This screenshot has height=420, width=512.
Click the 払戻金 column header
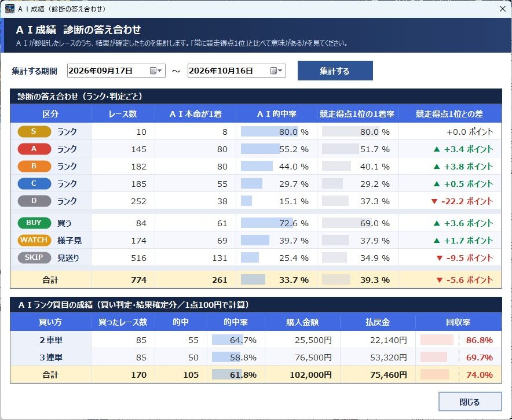[x=378, y=322]
